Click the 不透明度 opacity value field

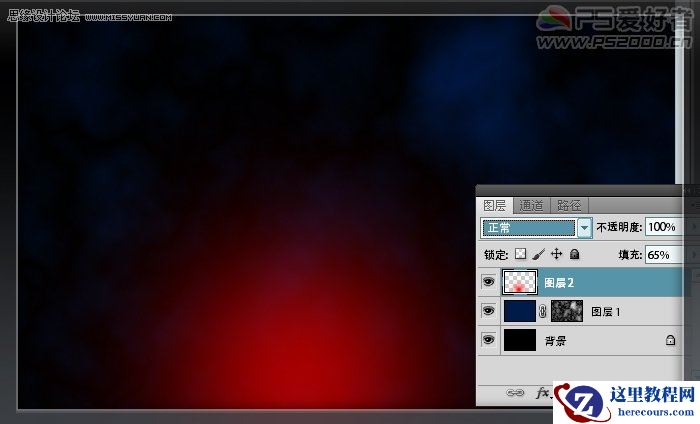663,227
